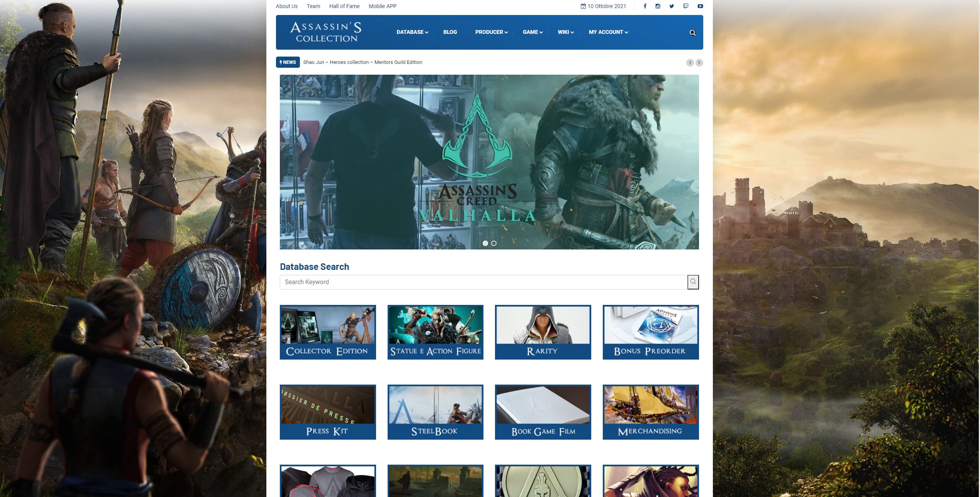Click the Assassin's Collection logo
This screenshot has width=980, height=497.
(326, 32)
